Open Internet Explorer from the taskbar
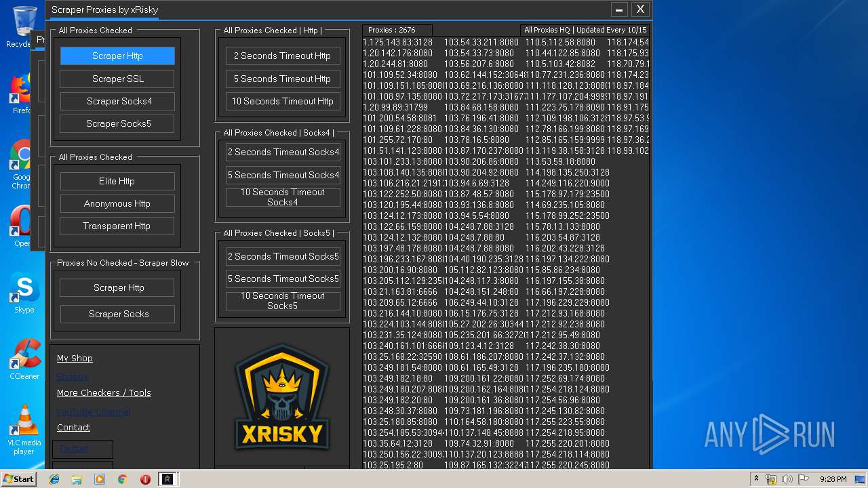The width and height of the screenshot is (868, 488). point(54,479)
